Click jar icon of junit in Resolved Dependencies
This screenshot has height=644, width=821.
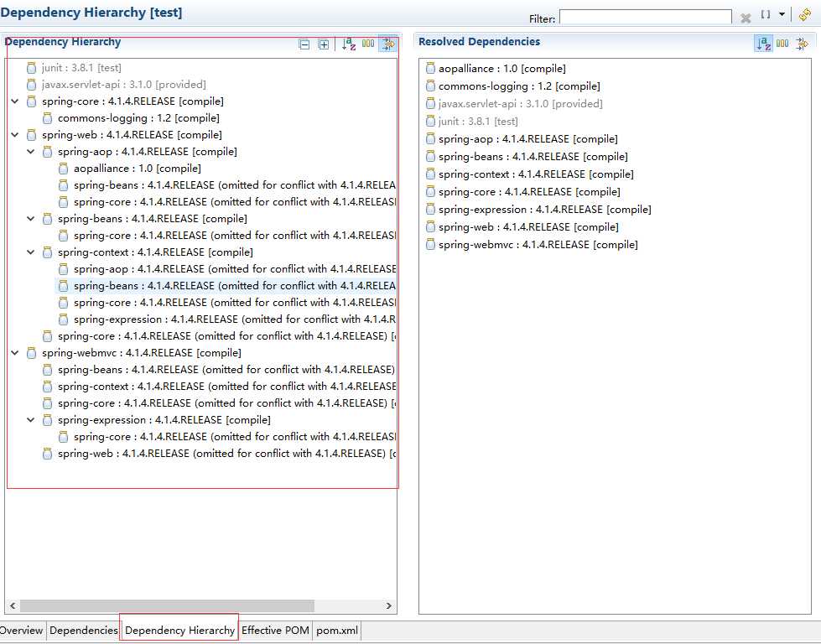[x=430, y=121]
